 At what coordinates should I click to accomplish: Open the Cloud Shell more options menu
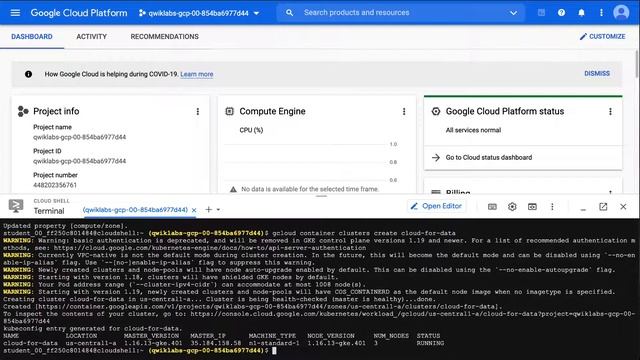pyautogui.click(x=552, y=207)
